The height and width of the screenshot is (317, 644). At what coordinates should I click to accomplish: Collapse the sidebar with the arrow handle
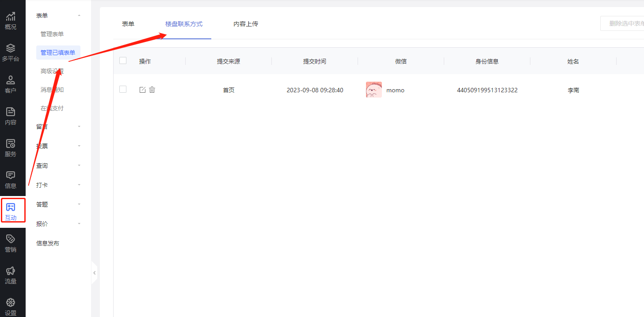pos(94,273)
